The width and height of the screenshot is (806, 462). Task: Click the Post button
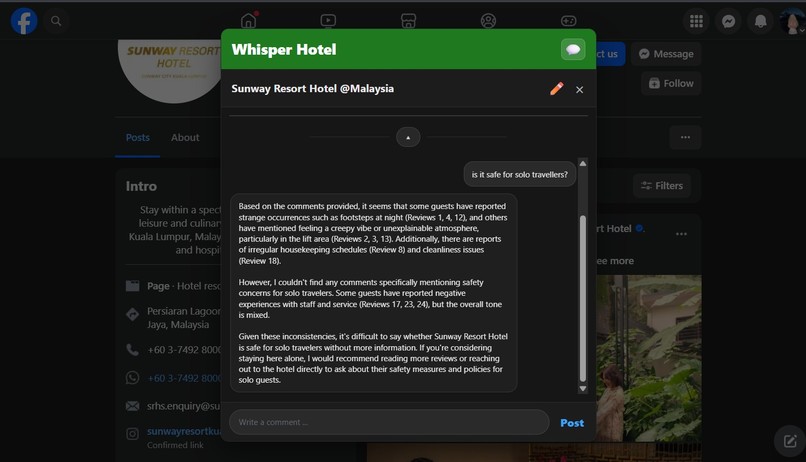pos(572,422)
